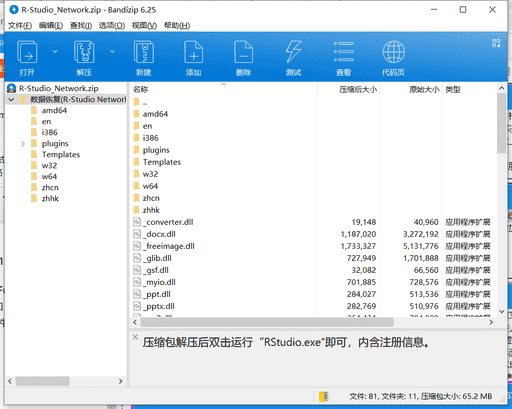
Task: Close the archive comment panel
Action: (x=135, y=337)
